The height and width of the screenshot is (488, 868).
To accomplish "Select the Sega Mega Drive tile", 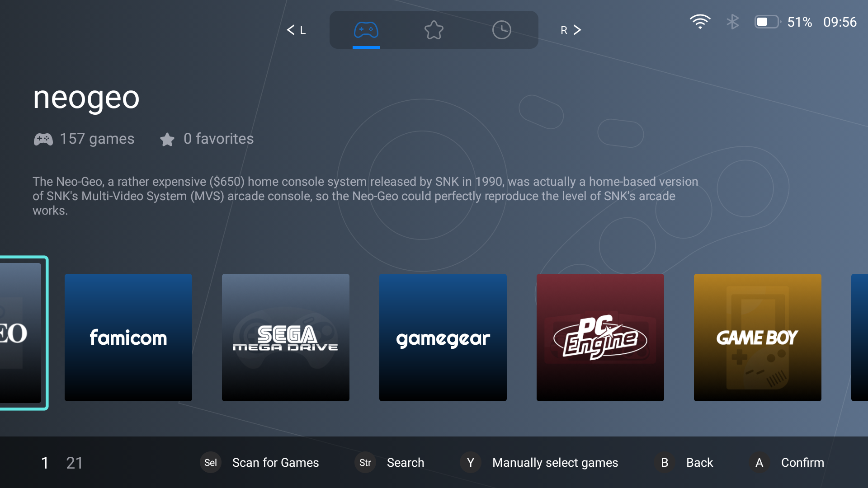I will [x=286, y=337].
